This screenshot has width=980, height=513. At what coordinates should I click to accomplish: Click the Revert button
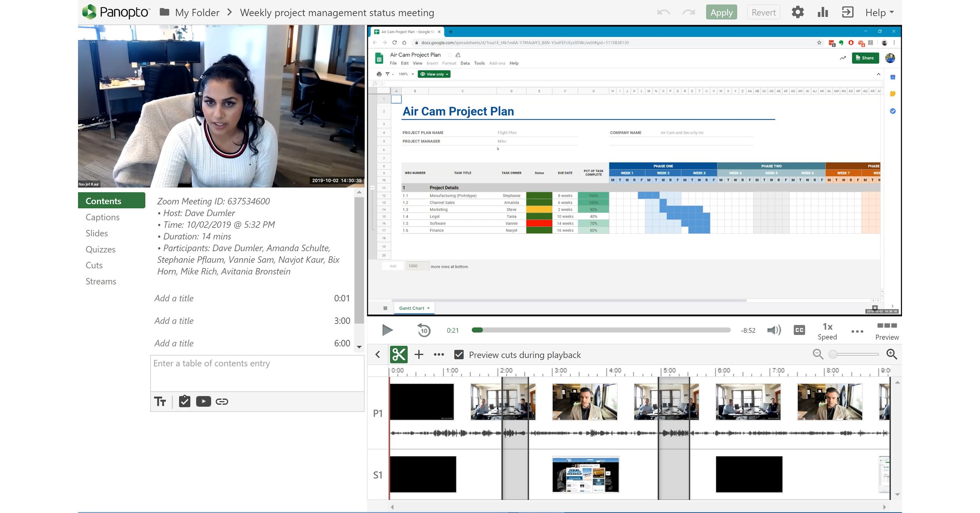click(763, 12)
